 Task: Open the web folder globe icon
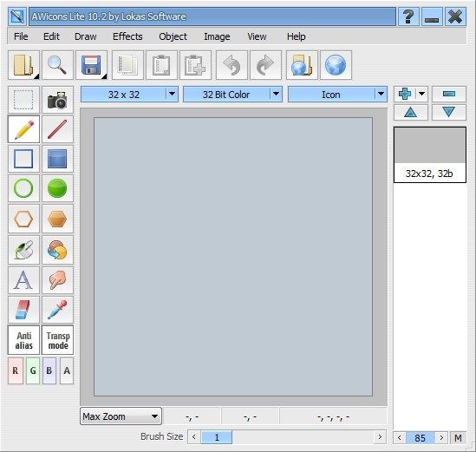coord(302,65)
